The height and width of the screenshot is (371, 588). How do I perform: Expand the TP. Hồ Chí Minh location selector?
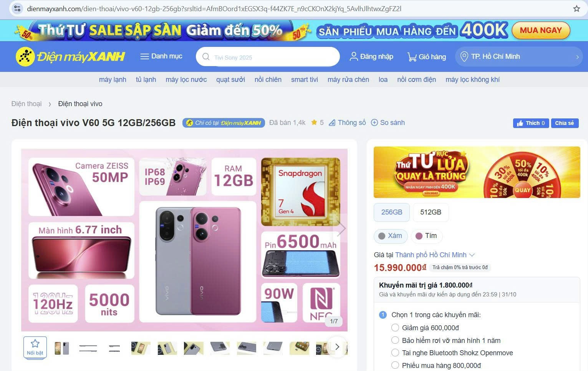(519, 57)
